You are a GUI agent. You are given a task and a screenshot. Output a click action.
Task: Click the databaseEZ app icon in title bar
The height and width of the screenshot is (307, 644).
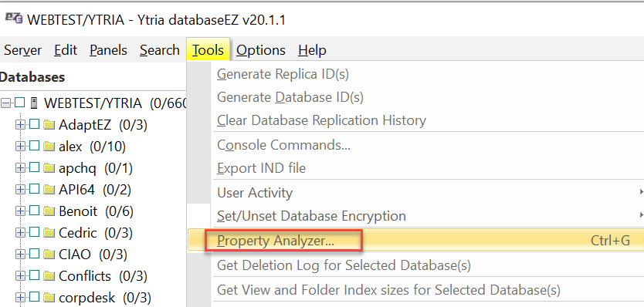14,18
